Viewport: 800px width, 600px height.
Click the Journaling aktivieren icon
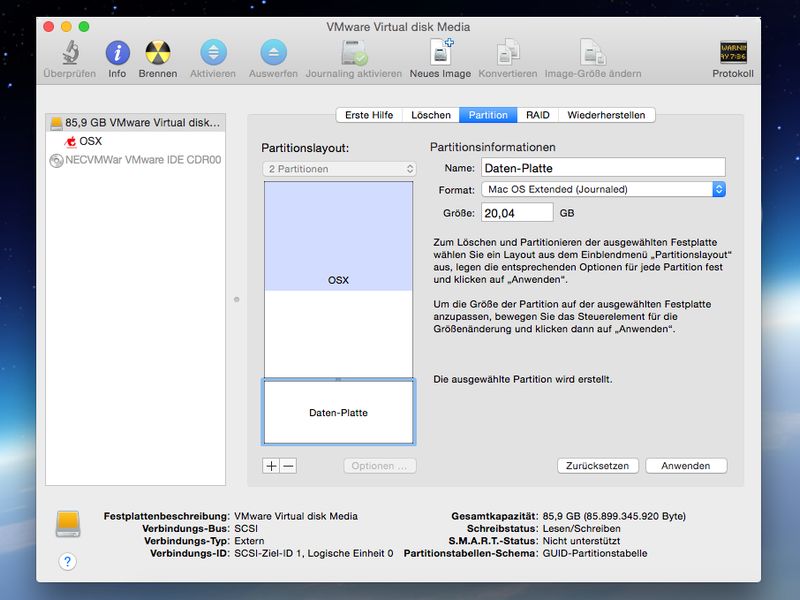pyautogui.click(x=354, y=53)
